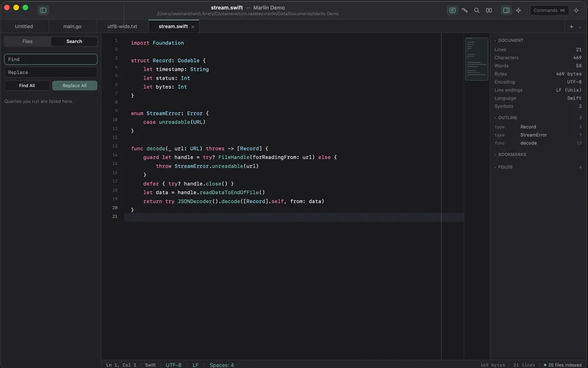Click line number 13 in gutter
This screenshot has height=368, width=588.
[115, 146]
